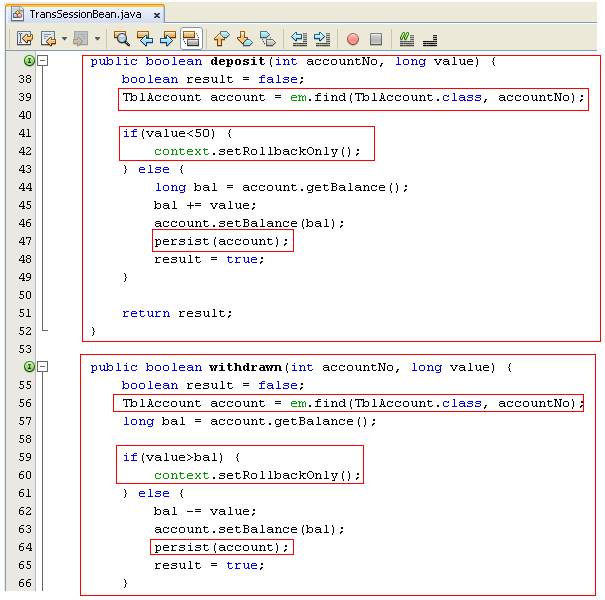Click setRollbackOnly call on line 42
Screen dimensions: 605x600
click(x=257, y=151)
